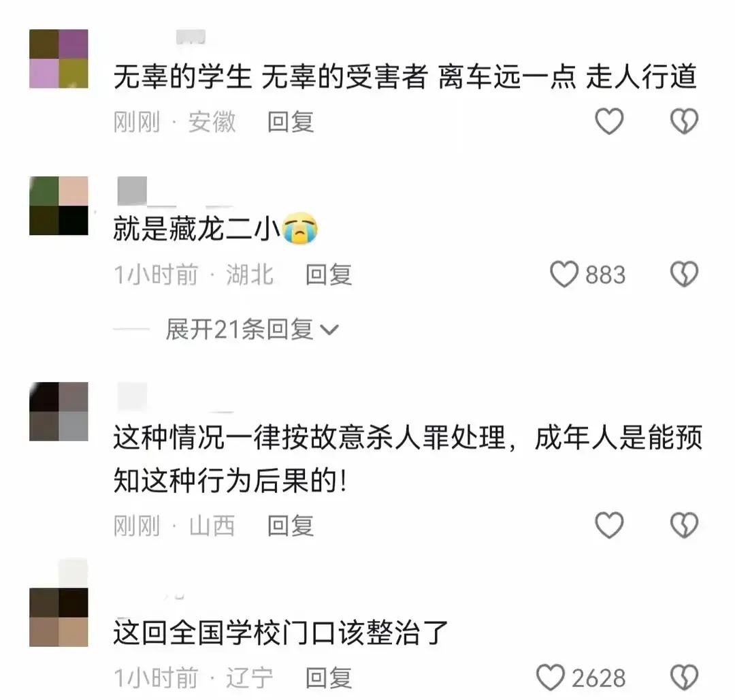Reply to the Liaoning comment
This screenshot has width=735, height=700.
click(328, 678)
